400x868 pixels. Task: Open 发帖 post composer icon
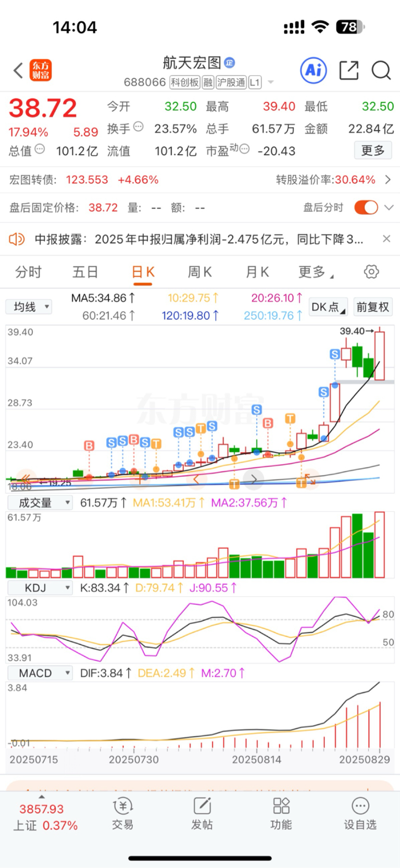tap(202, 813)
